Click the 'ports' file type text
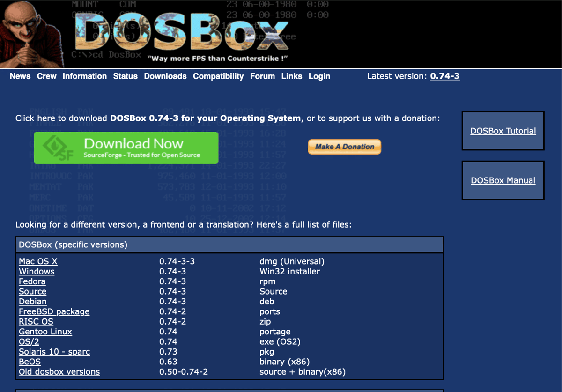 click(270, 311)
